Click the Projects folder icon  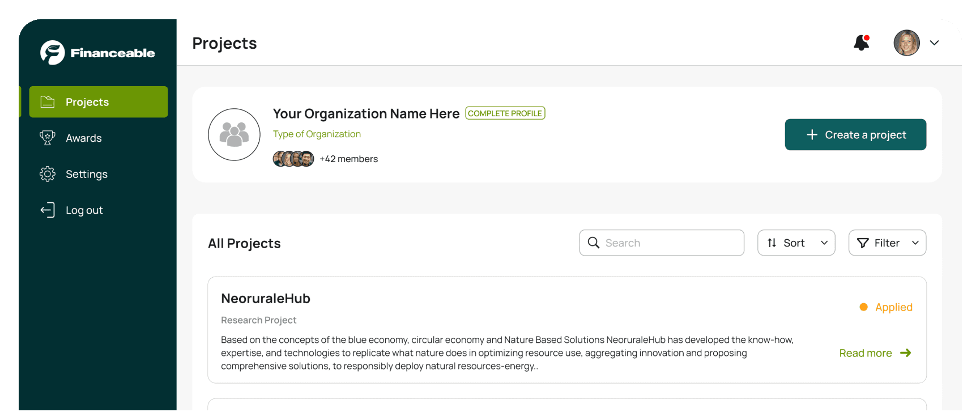pos(48,102)
